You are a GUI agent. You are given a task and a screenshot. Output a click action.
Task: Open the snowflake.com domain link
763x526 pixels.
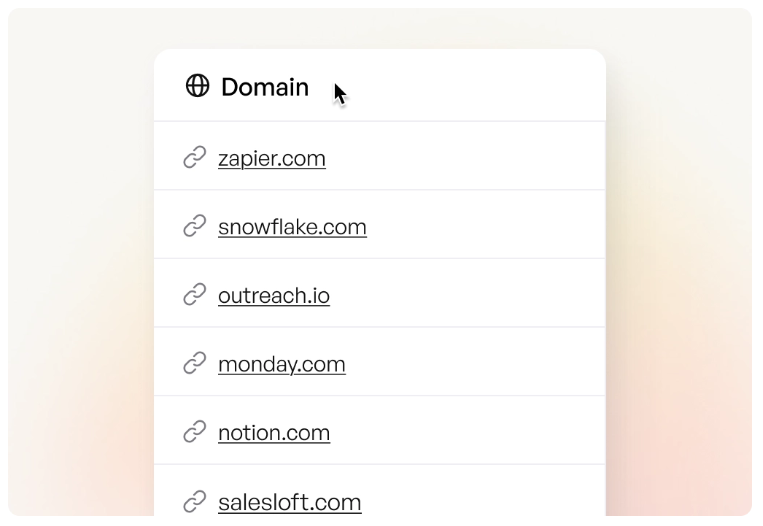292,227
